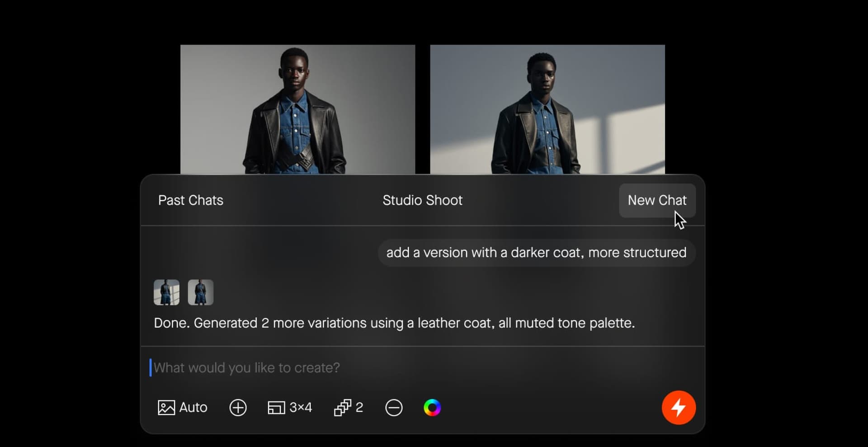Click the Studio Shoot chat title
Viewport: 868px width, 447px height.
422,200
